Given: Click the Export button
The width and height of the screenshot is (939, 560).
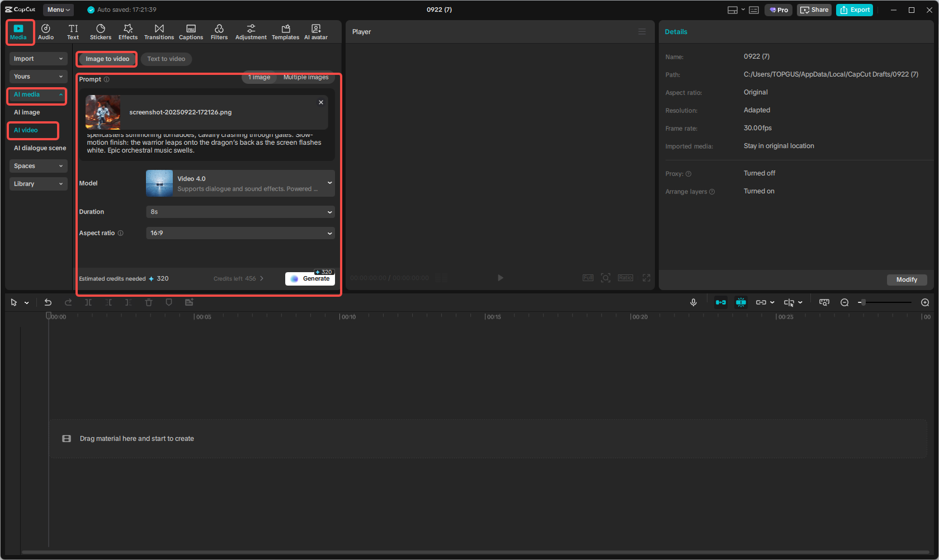Looking at the screenshot, I should [855, 10].
